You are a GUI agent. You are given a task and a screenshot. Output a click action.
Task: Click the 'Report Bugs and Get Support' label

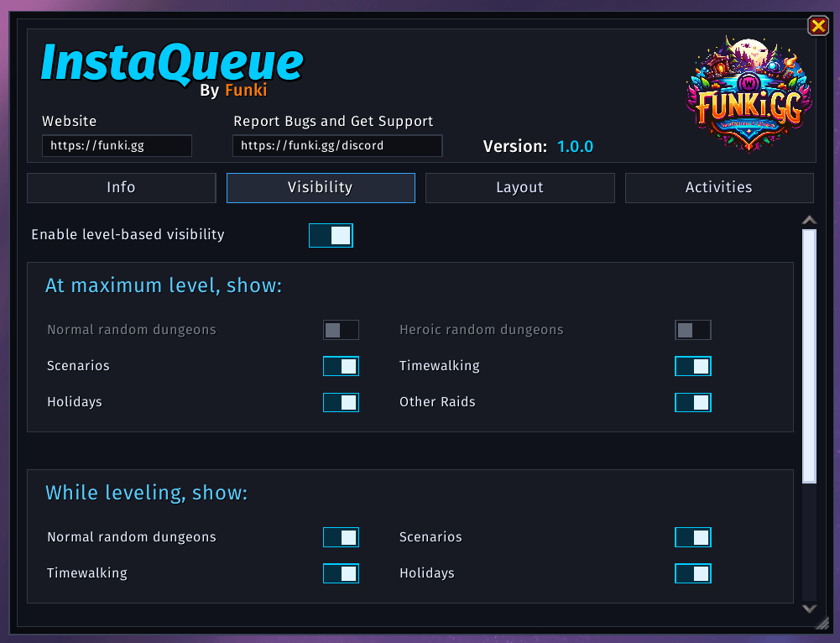point(333,122)
